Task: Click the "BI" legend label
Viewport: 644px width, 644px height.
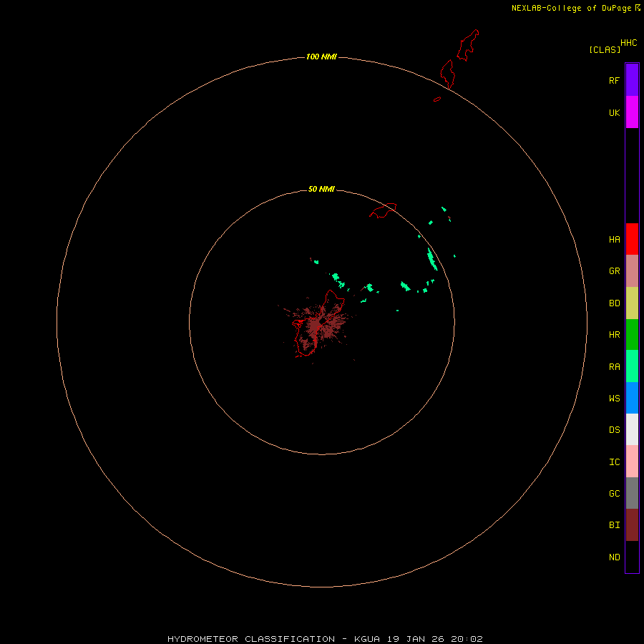Action: pyautogui.click(x=614, y=525)
